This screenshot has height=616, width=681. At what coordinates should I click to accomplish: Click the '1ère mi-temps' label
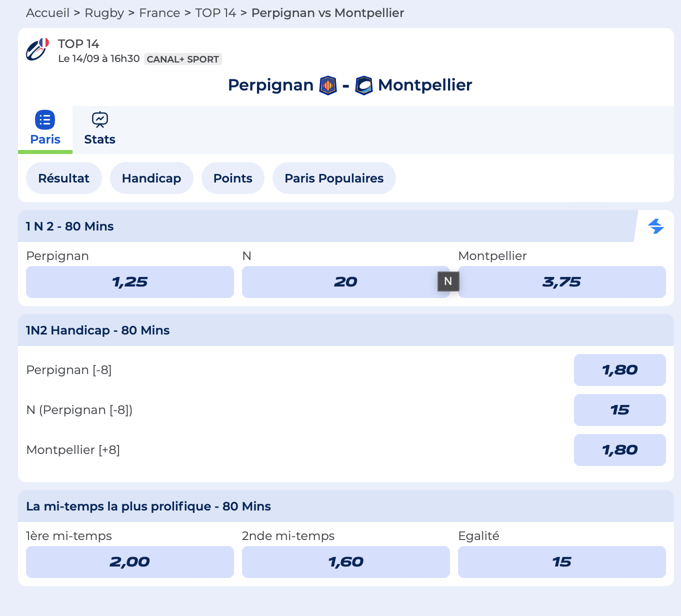pos(69,536)
